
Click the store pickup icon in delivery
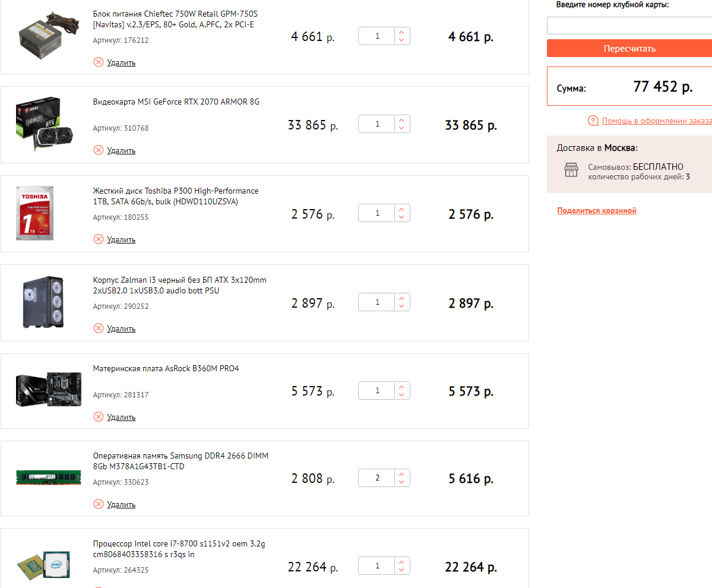tap(571, 170)
